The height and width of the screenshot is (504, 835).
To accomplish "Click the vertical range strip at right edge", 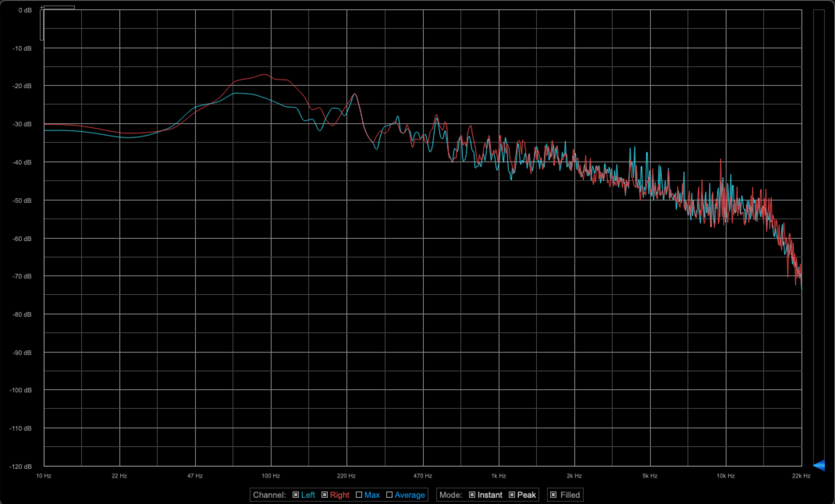I will [x=819, y=234].
